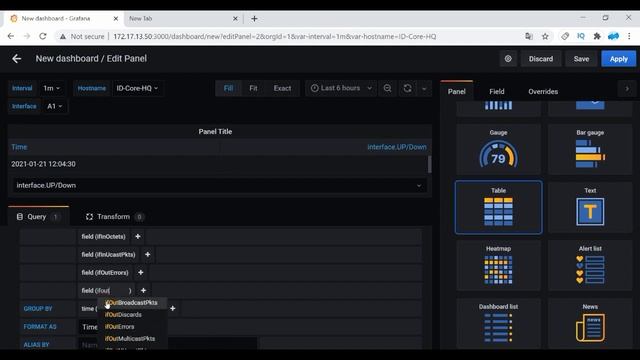Viewport: 640px width, 360px height.
Task: Open dashboard settings gear icon
Action: tap(508, 59)
